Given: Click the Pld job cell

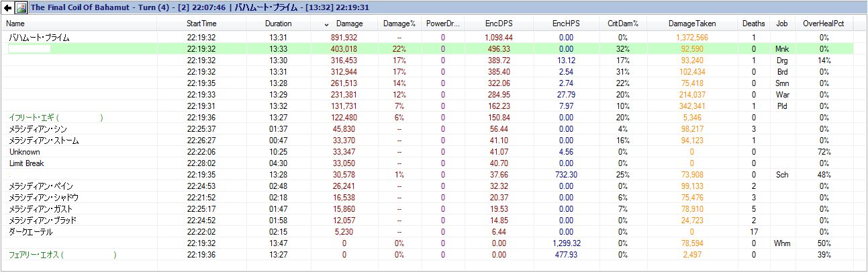Looking at the screenshot, I should tap(782, 106).
